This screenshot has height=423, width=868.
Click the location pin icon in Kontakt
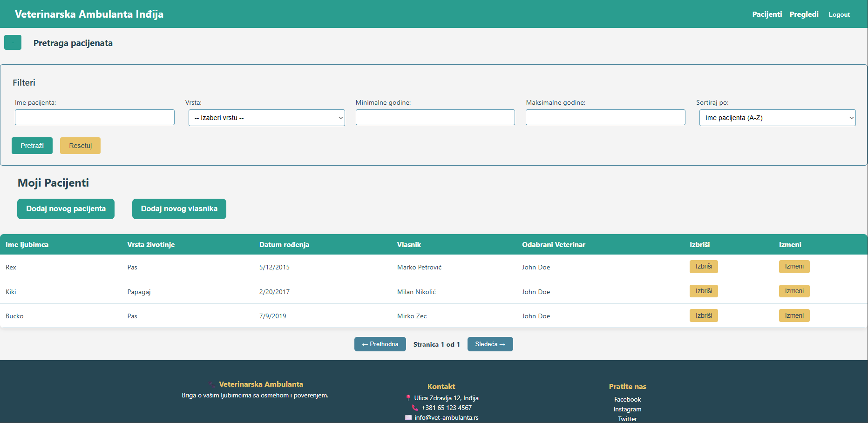click(x=408, y=398)
